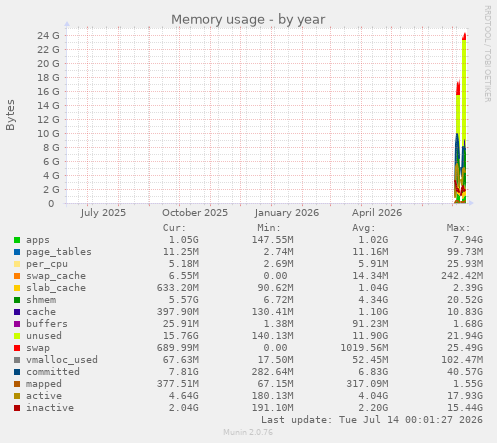Select the 'committed' legend label
Image resolution: width=497 pixels, height=443 pixels.
pyautogui.click(x=53, y=372)
